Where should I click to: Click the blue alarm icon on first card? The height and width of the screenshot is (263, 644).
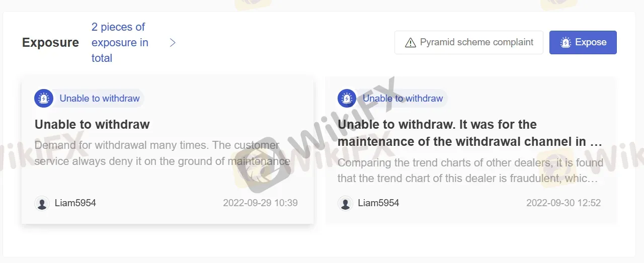44,98
